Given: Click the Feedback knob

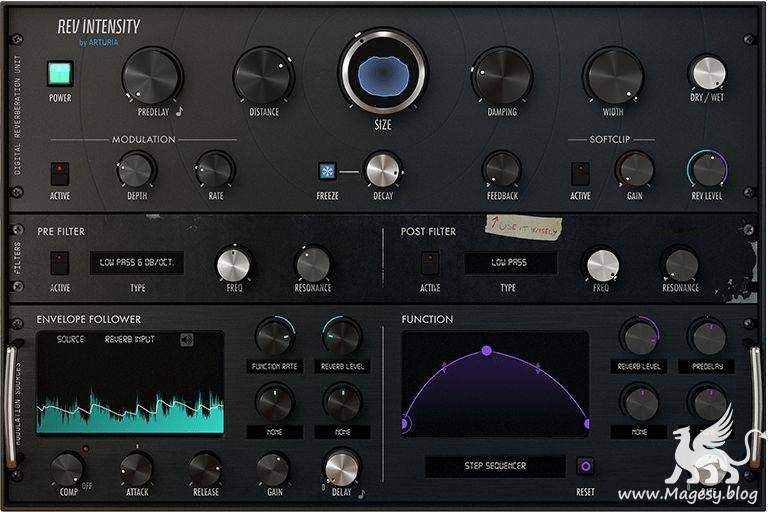Looking at the screenshot, I should coord(502,170).
